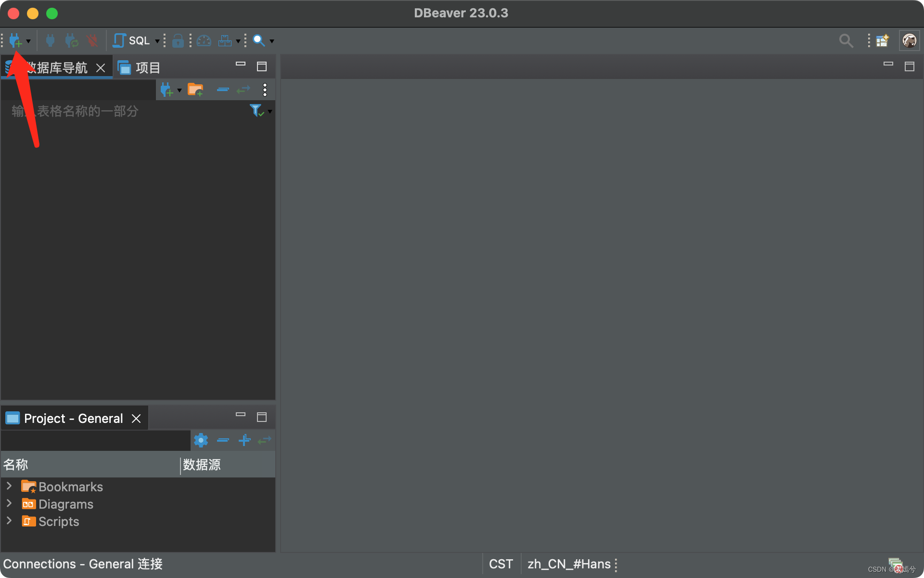This screenshot has width=924, height=578.
Task: Click the create folder icon in navigator
Action: (195, 90)
